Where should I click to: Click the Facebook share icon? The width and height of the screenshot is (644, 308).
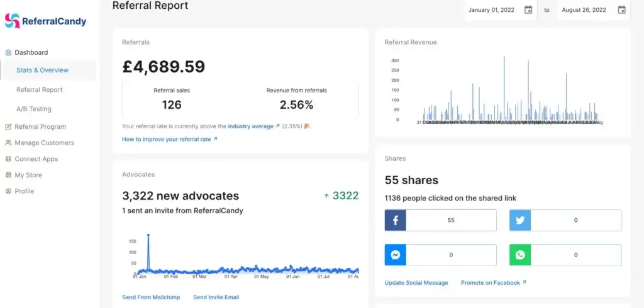(396, 221)
